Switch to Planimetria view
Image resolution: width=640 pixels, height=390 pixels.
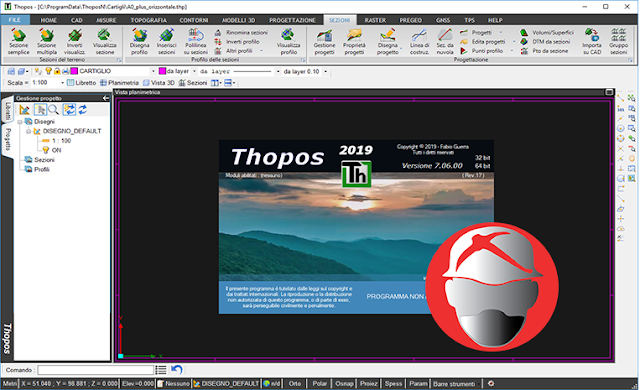coord(119,83)
